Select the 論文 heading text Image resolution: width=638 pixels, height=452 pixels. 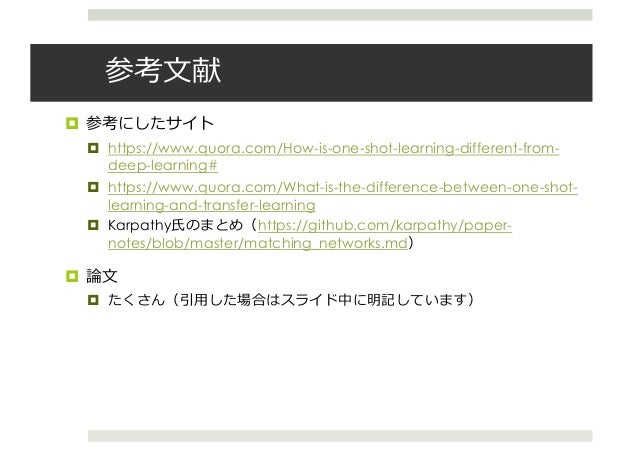102,276
